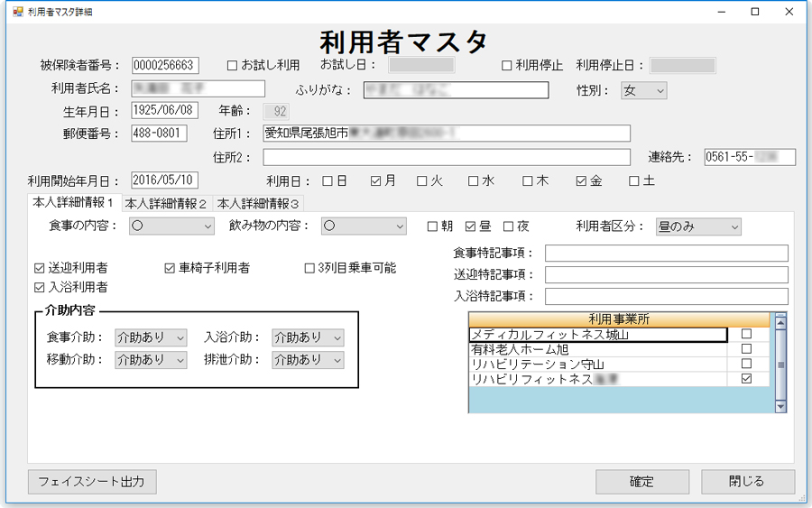Uncheck 月 in the 利用日 row
Screen dimensions: 812x508
(376, 181)
